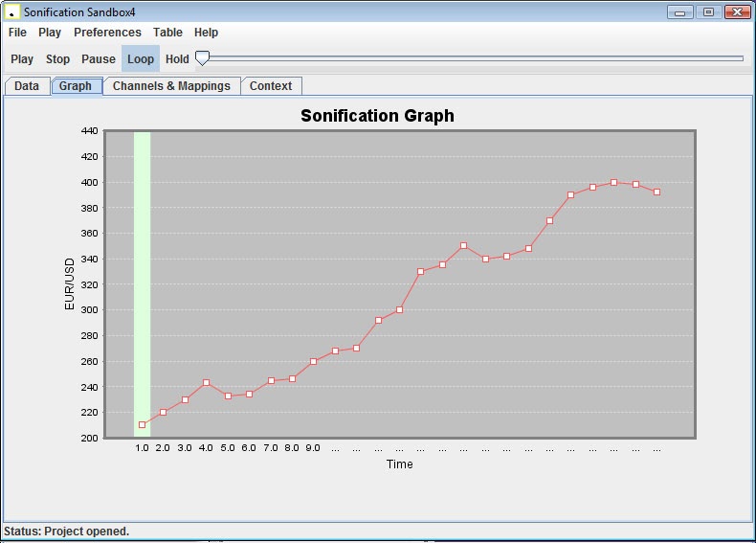Pause the sonification playback
The height and width of the screenshot is (543, 756).
tap(99, 59)
